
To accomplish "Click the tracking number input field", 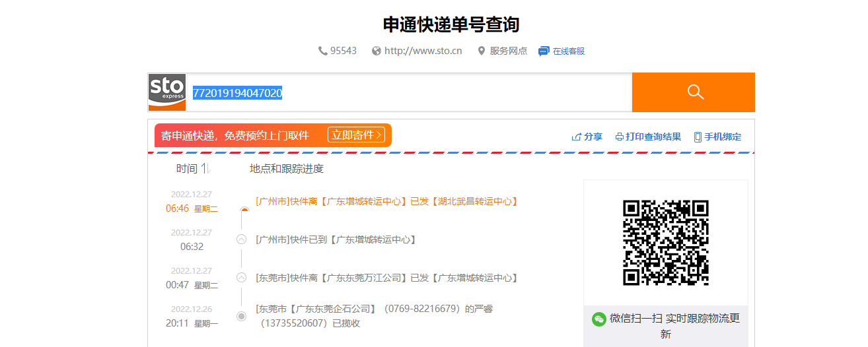I will point(408,93).
